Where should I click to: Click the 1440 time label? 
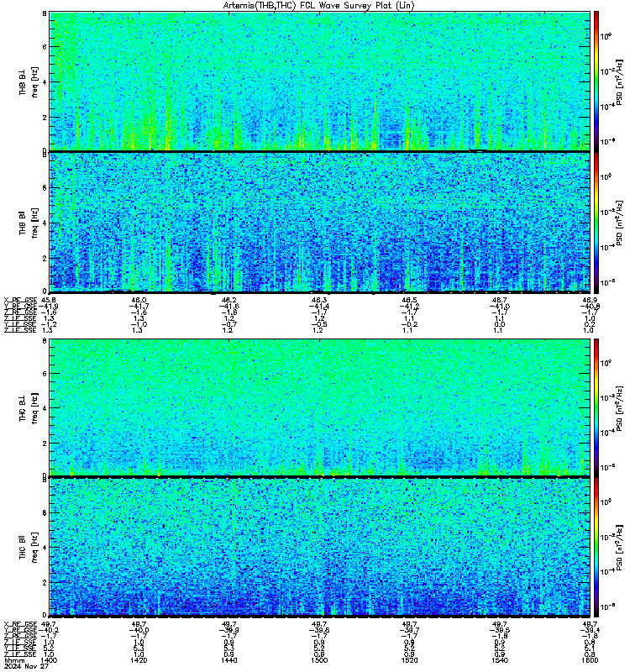click(228, 660)
